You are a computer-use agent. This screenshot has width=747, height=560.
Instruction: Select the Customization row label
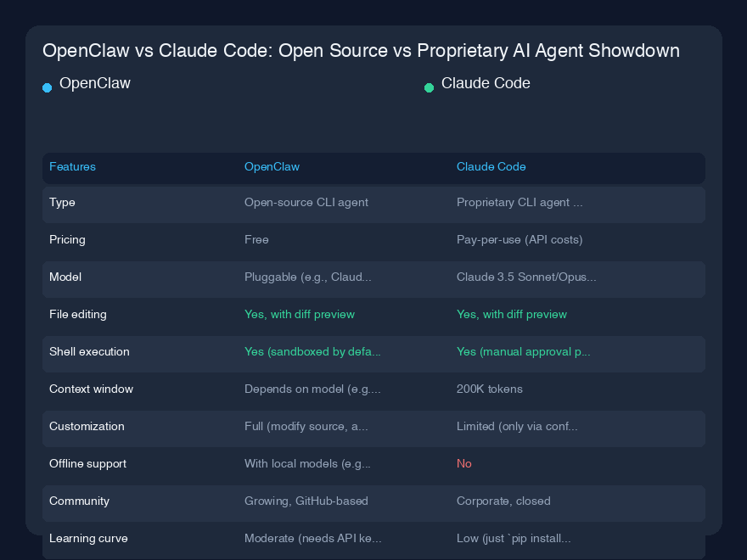pos(87,427)
